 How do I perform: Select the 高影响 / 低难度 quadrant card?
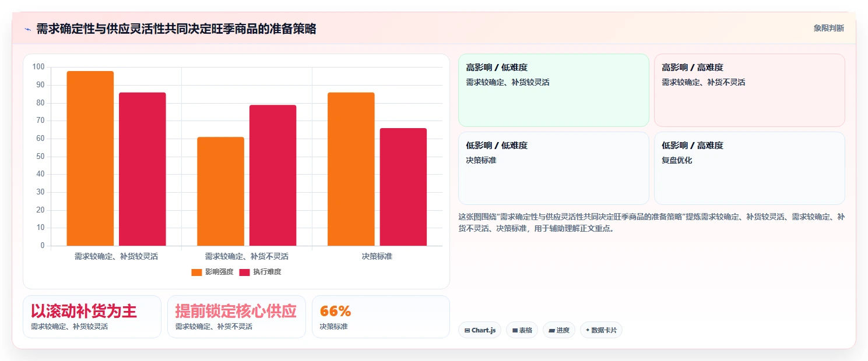pos(554,90)
